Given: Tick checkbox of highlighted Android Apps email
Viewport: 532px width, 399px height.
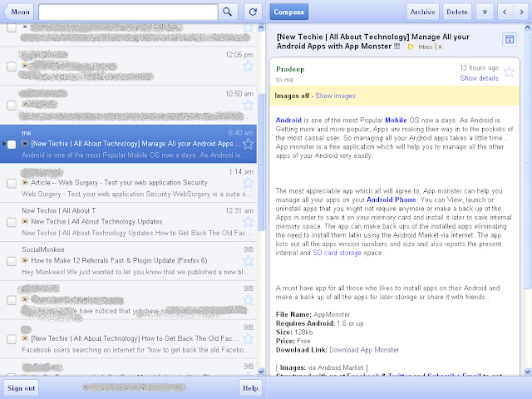Looking at the screenshot, I should tap(12, 144).
